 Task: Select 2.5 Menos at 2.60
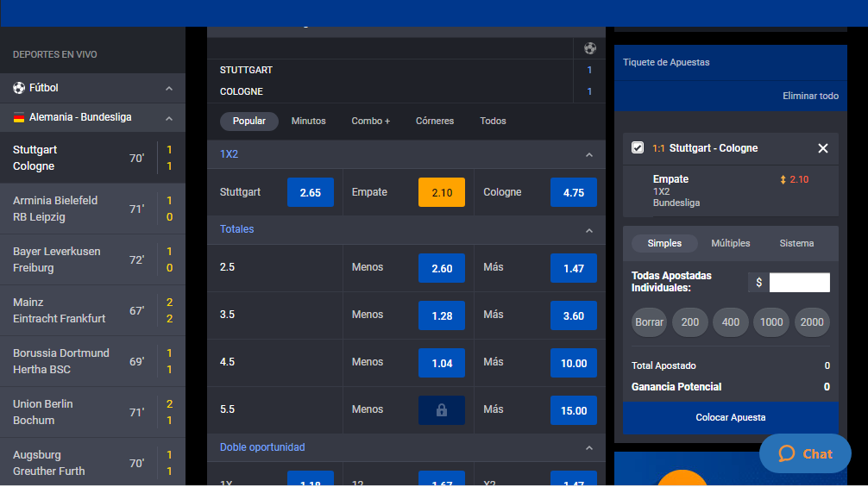point(441,268)
